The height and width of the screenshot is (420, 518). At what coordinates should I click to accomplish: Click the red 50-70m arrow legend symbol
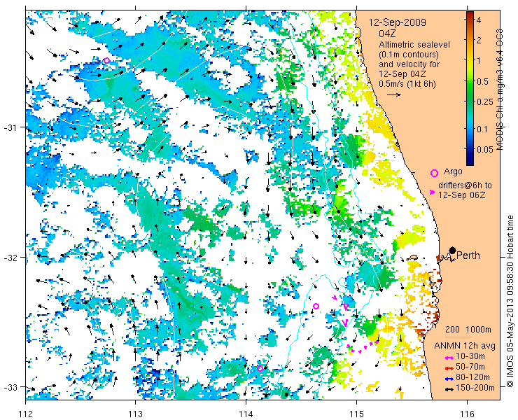448,368
